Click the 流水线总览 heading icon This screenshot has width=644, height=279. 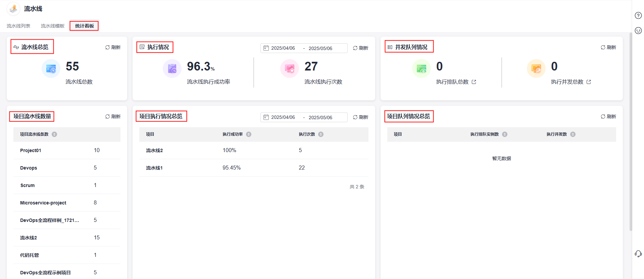tap(16, 47)
